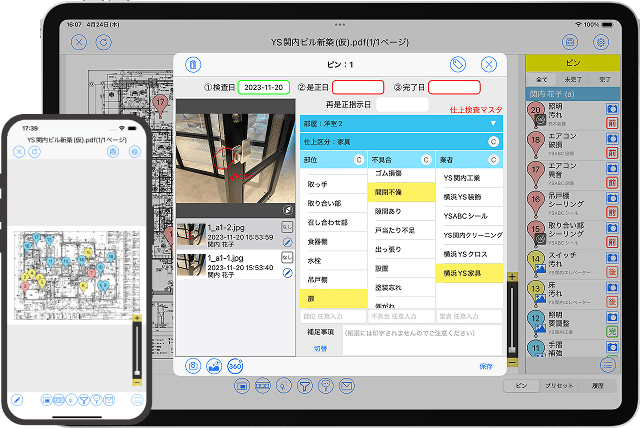
Task: Tap the mail envelope icon in bottom toolbar
Action: [347, 386]
